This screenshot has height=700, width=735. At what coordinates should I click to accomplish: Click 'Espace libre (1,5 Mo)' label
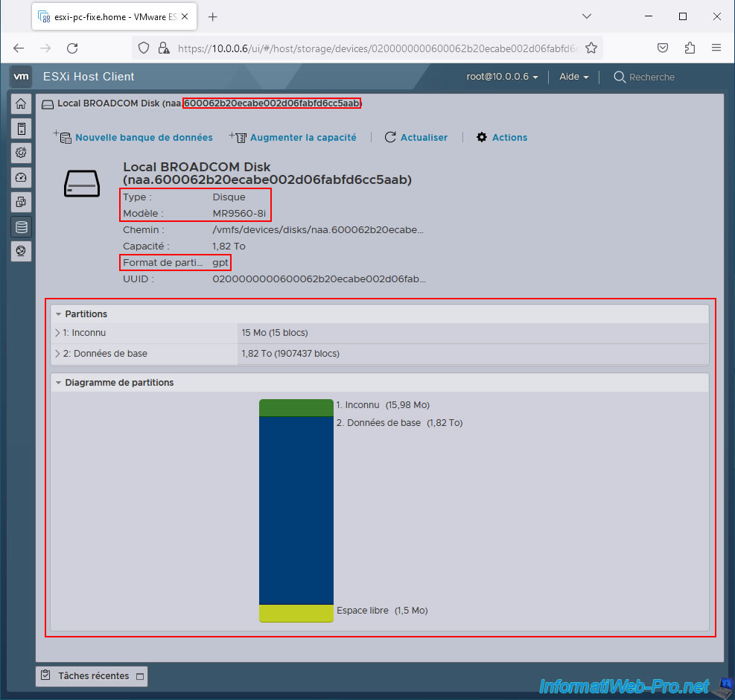point(382,611)
